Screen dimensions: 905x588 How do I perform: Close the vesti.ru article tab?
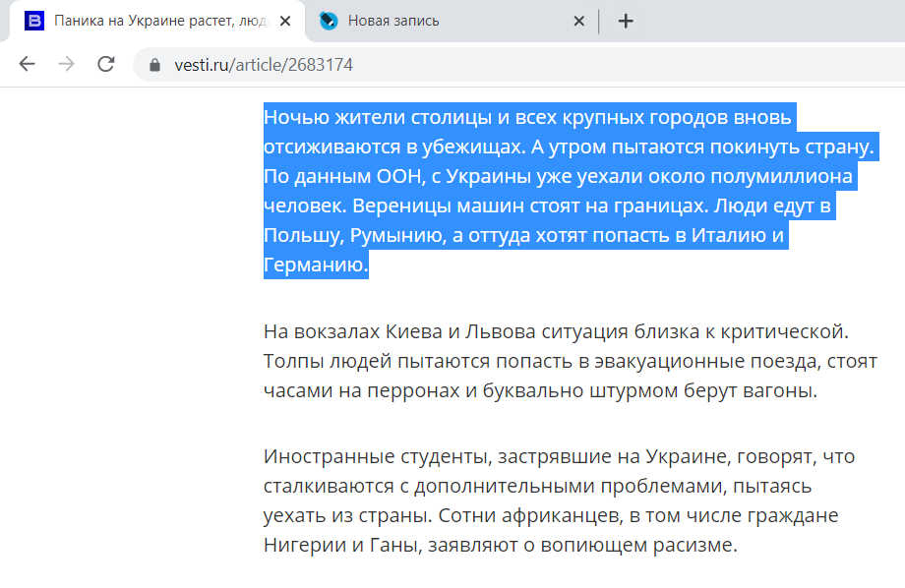285,19
